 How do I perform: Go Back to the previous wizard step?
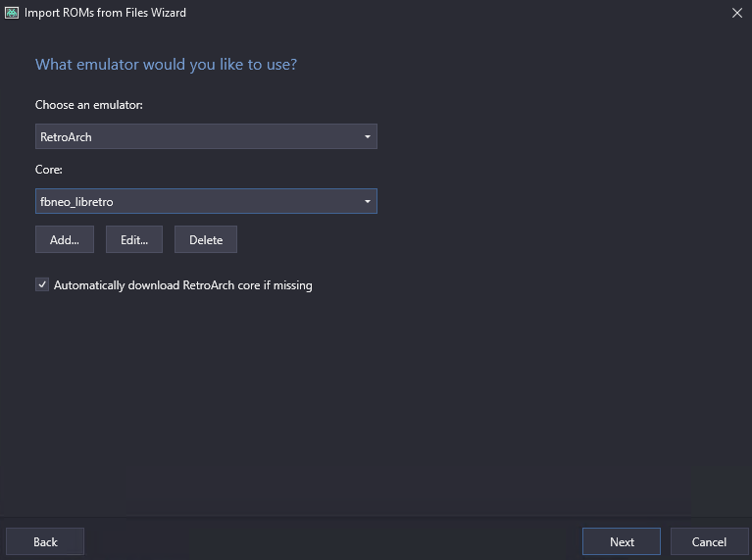click(x=45, y=541)
